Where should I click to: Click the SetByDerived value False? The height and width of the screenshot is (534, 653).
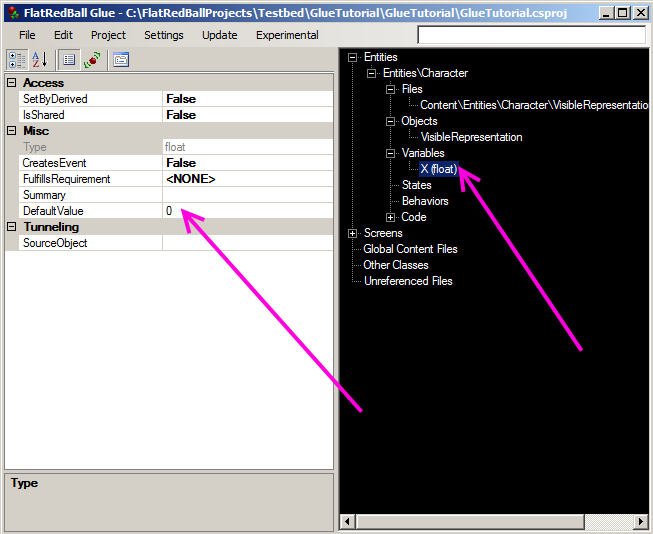(247, 99)
